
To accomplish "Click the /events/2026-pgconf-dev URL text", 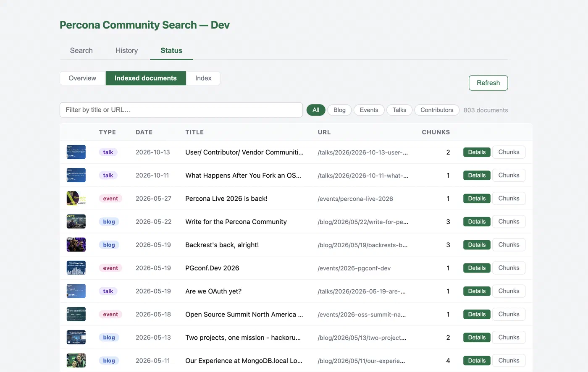I will 354,268.
